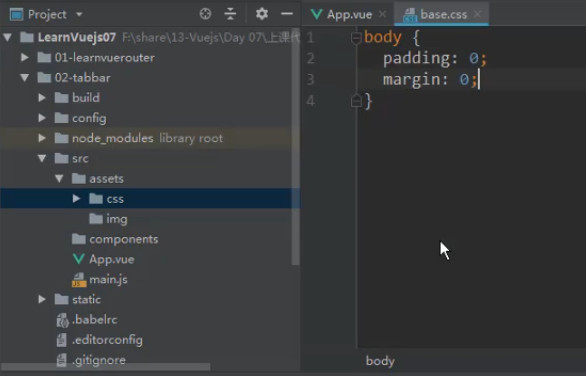Select the build folder
This screenshot has width=586, height=376.
click(86, 98)
